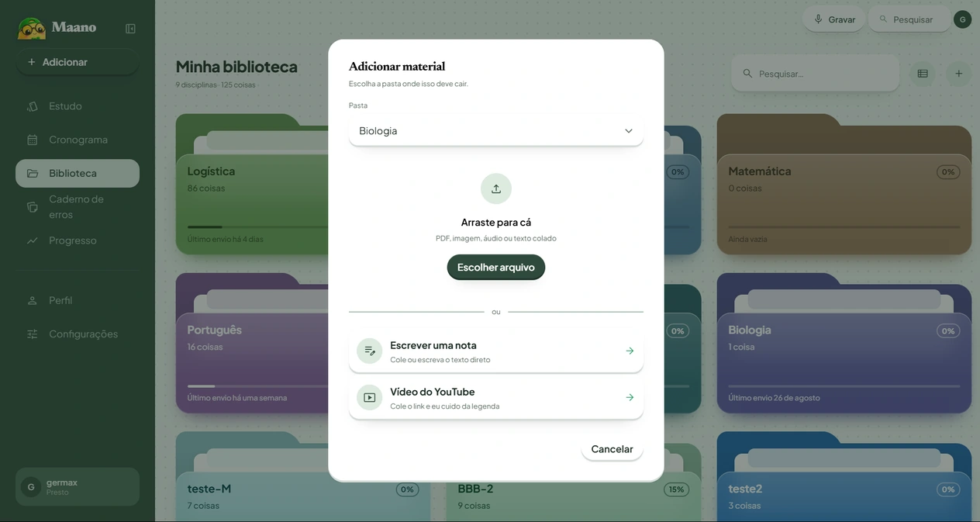
Task: Open the Logística folder card
Action: [x=251, y=185]
